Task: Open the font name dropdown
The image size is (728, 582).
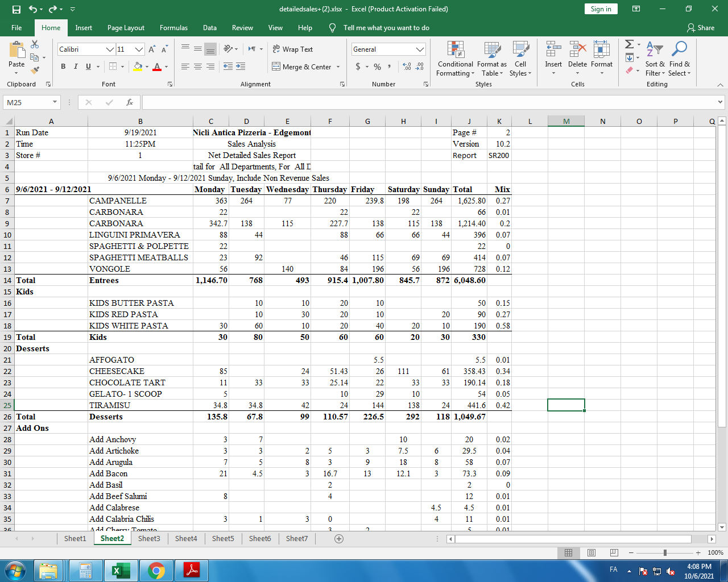Action: (x=110, y=49)
